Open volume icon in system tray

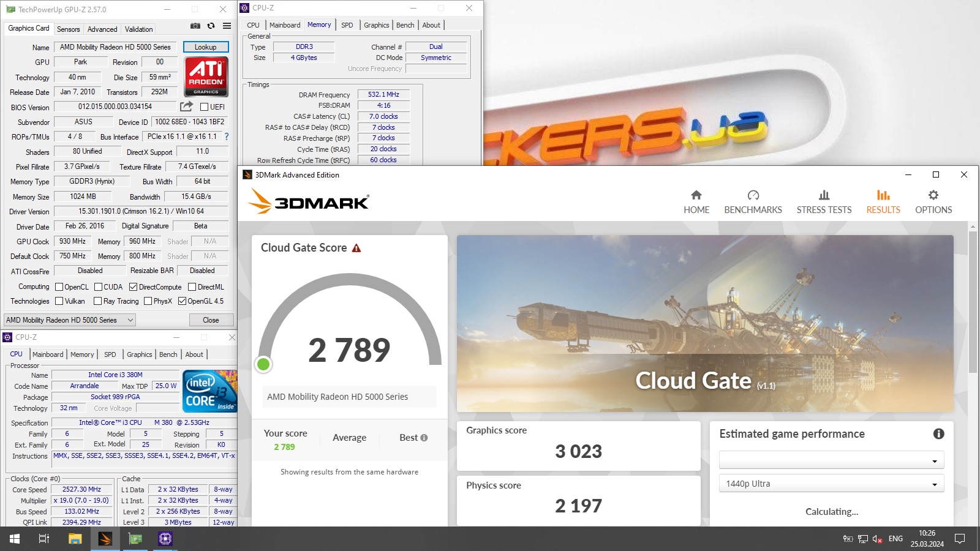click(x=877, y=539)
